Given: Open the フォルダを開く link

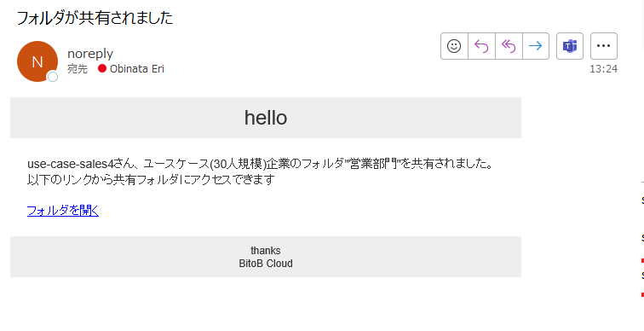Looking at the screenshot, I should click(x=63, y=211).
